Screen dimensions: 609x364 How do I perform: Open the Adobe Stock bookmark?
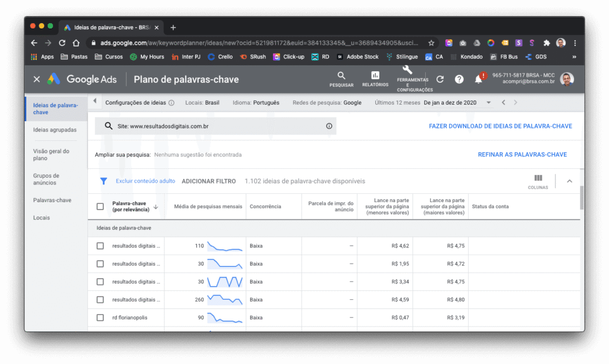(x=357, y=57)
